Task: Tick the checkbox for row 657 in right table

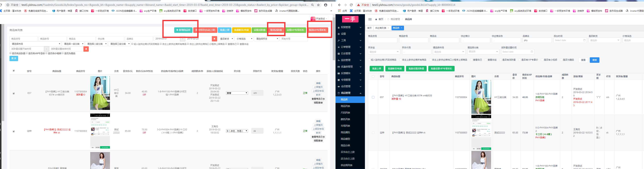Action: pos(373,97)
